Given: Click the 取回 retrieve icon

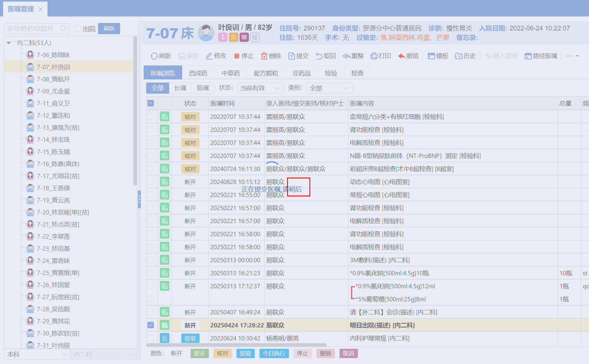Looking at the screenshot, I should [x=319, y=56].
